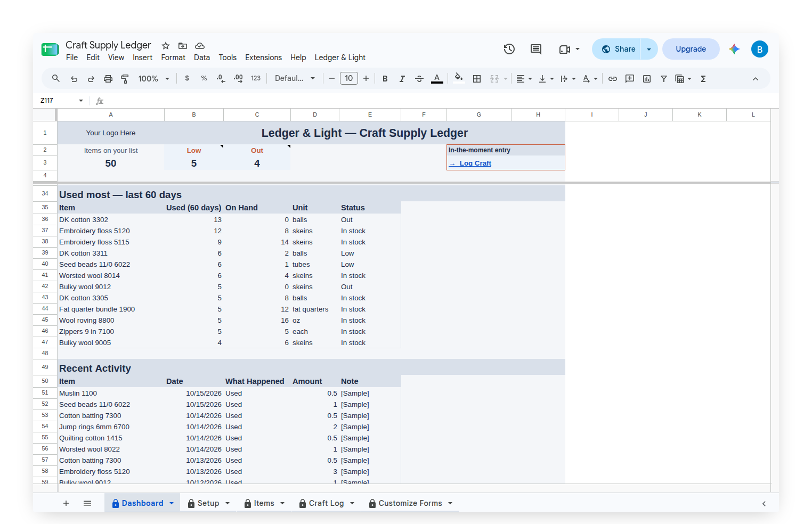Viewport: 812px width, 524px height.
Task: Toggle strikethrough formatting
Action: click(419, 79)
